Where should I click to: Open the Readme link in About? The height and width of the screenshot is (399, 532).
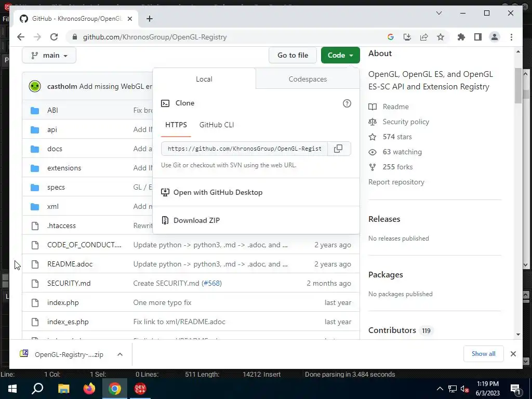(x=395, y=107)
